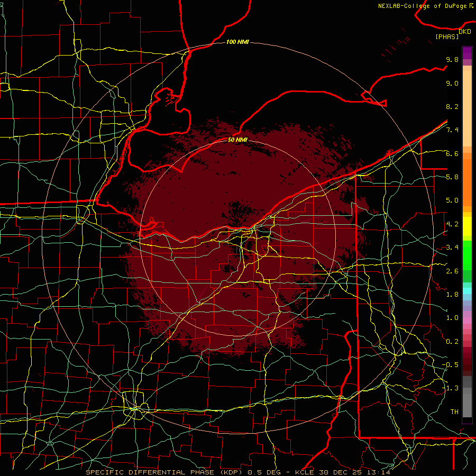Select the 5.0 legend value

[x=452, y=200]
